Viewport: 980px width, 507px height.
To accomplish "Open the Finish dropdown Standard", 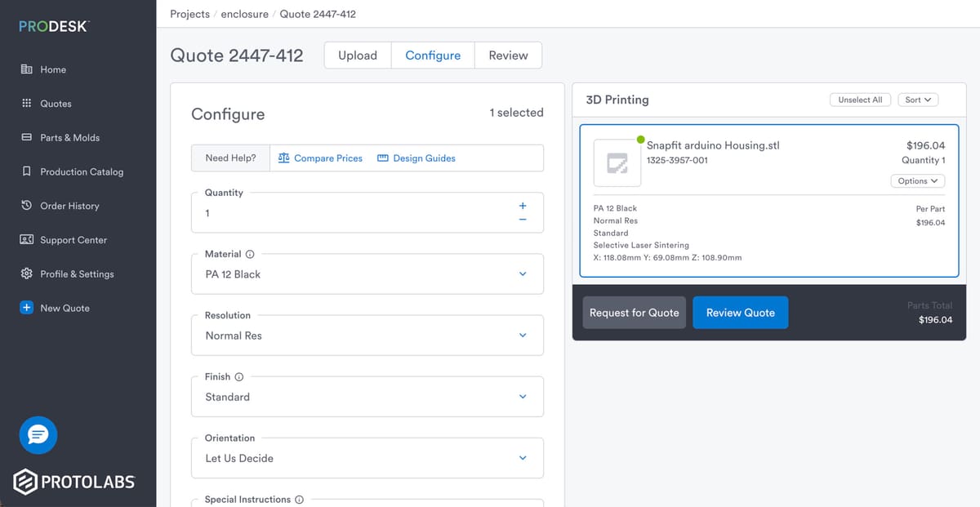I will [367, 397].
